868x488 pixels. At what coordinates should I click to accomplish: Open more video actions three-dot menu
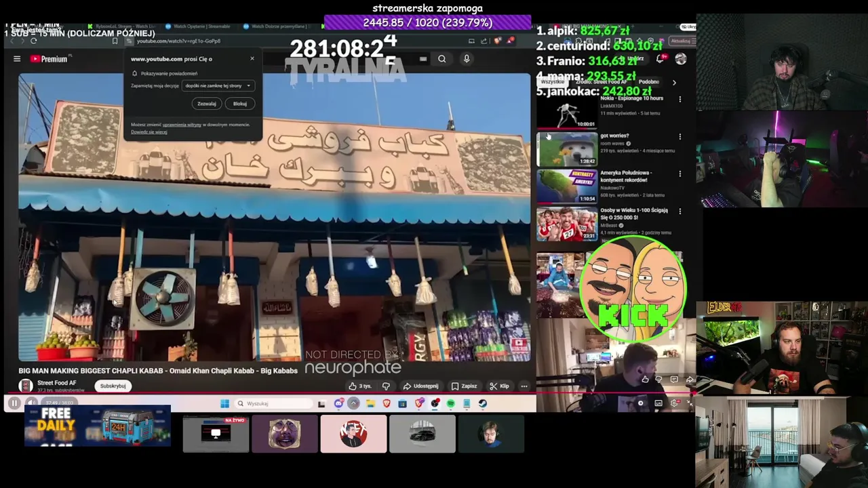(524, 386)
